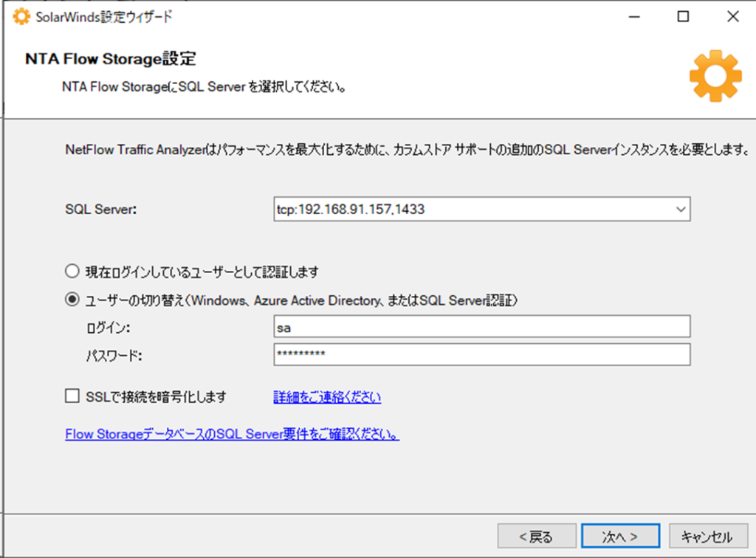Open the 詳細をご連絡ください link

click(x=327, y=397)
